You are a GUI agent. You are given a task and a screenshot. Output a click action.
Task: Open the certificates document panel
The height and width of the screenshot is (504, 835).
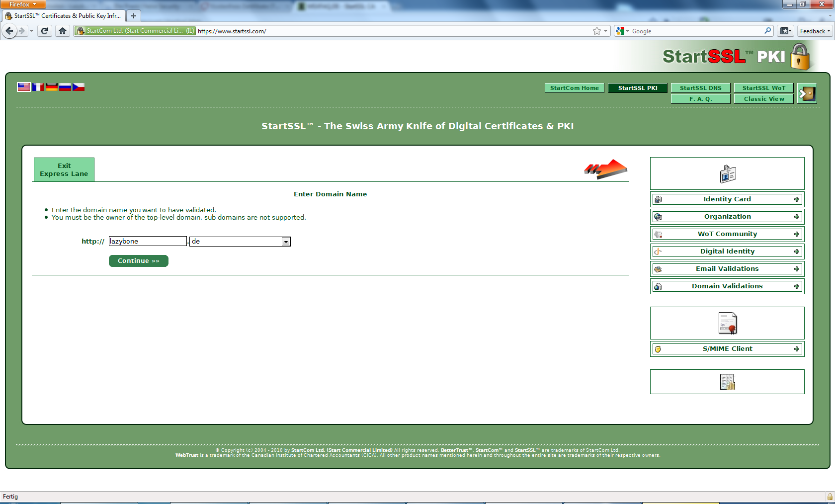(x=728, y=323)
